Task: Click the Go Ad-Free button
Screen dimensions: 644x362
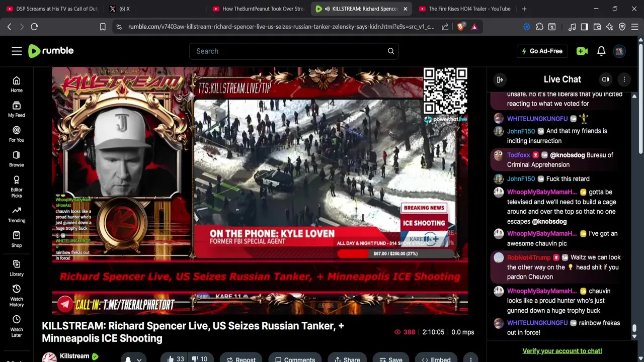Action: pyautogui.click(x=542, y=51)
